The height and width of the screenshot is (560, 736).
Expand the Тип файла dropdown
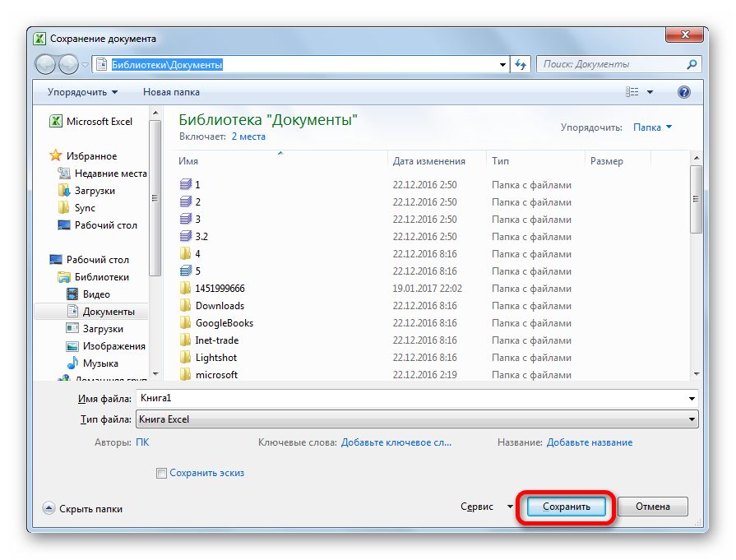coord(692,419)
